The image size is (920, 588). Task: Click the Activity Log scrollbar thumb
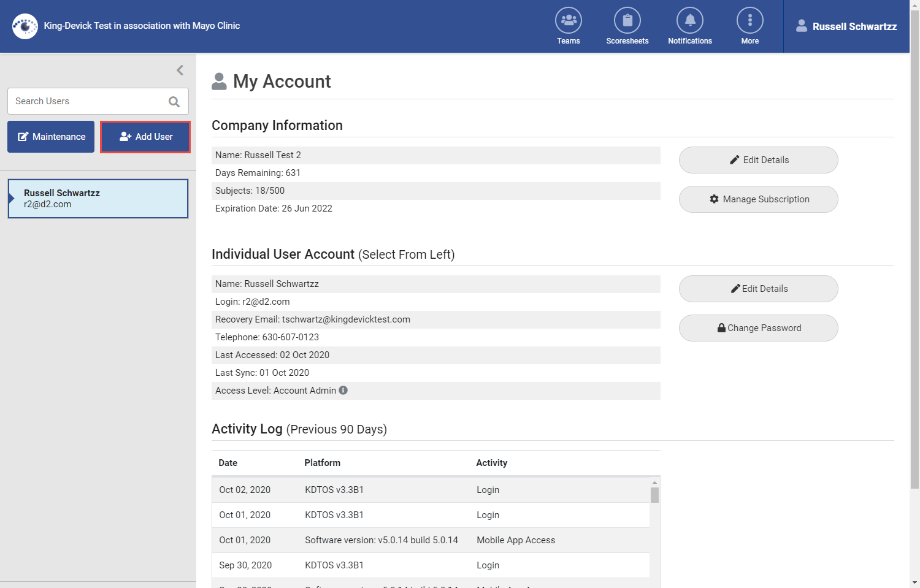pos(654,495)
